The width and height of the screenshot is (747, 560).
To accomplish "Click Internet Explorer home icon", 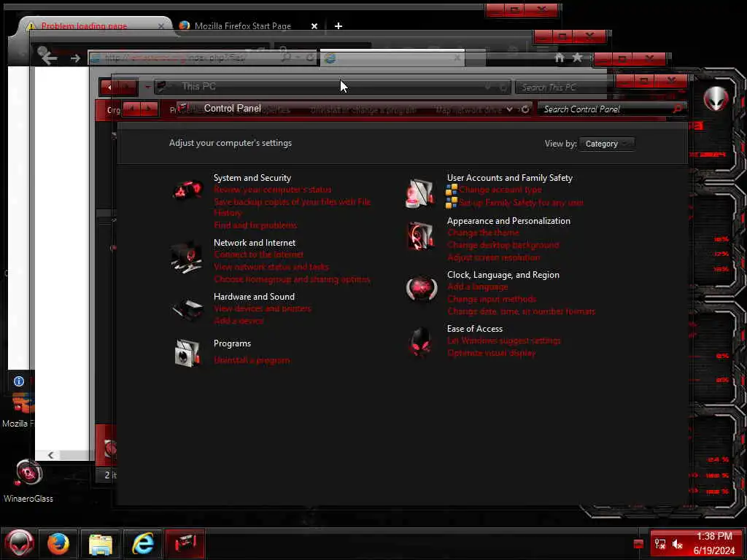I will tap(560, 58).
